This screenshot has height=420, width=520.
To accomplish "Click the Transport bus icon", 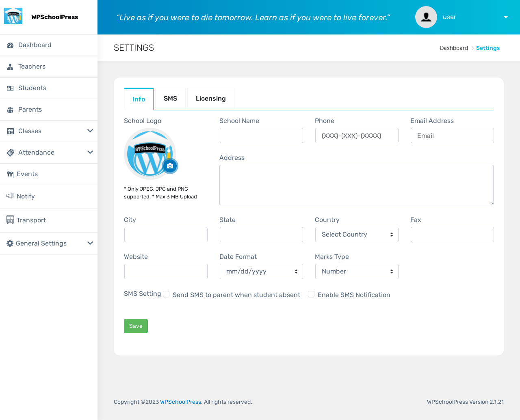I will coord(10,220).
